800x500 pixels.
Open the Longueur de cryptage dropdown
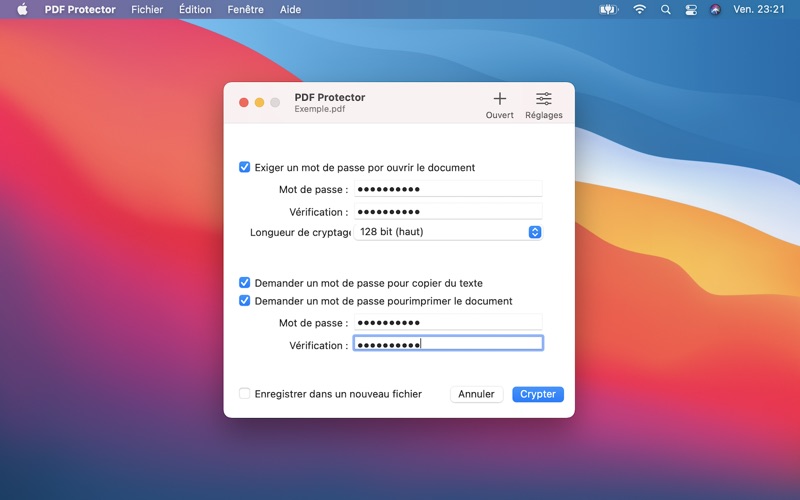click(x=448, y=232)
